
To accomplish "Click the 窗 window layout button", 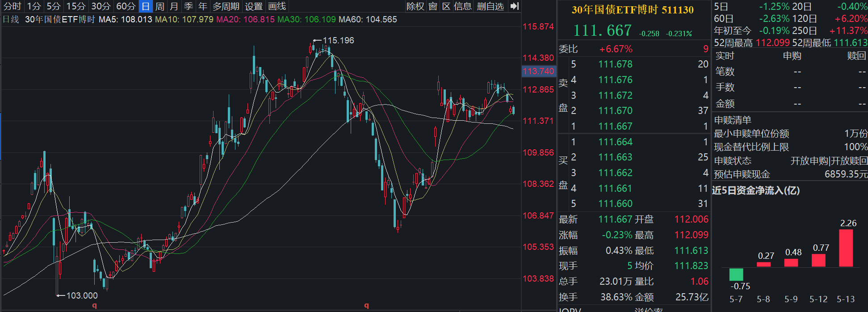I will (x=433, y=6).
